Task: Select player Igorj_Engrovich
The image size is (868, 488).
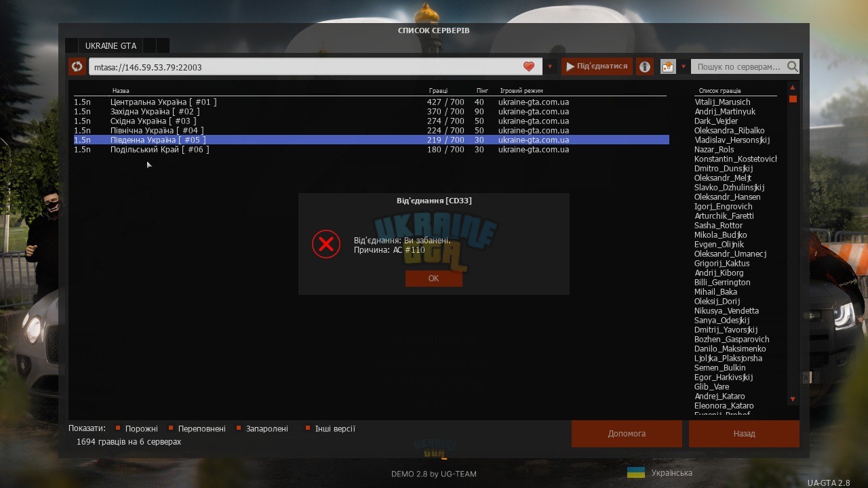Action: tap(724, 206)
